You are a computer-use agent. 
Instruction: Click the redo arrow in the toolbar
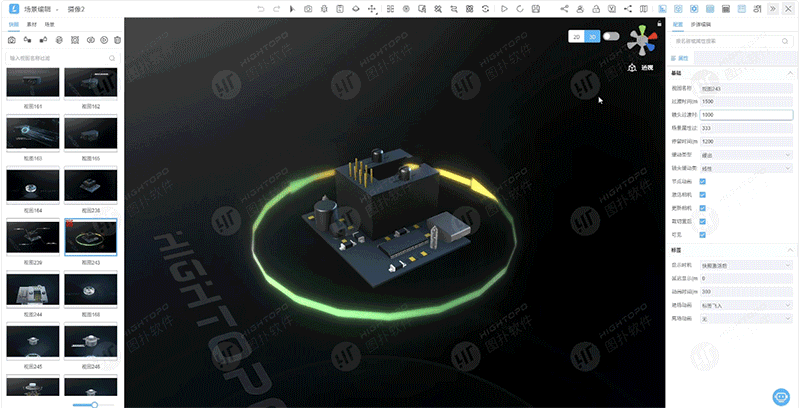277,9
